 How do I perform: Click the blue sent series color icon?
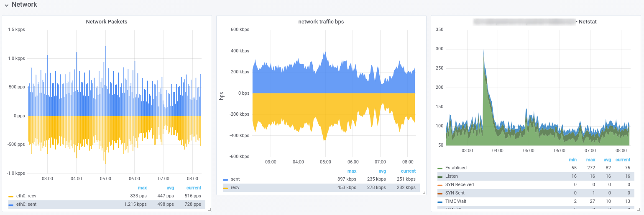pos(225,179)
